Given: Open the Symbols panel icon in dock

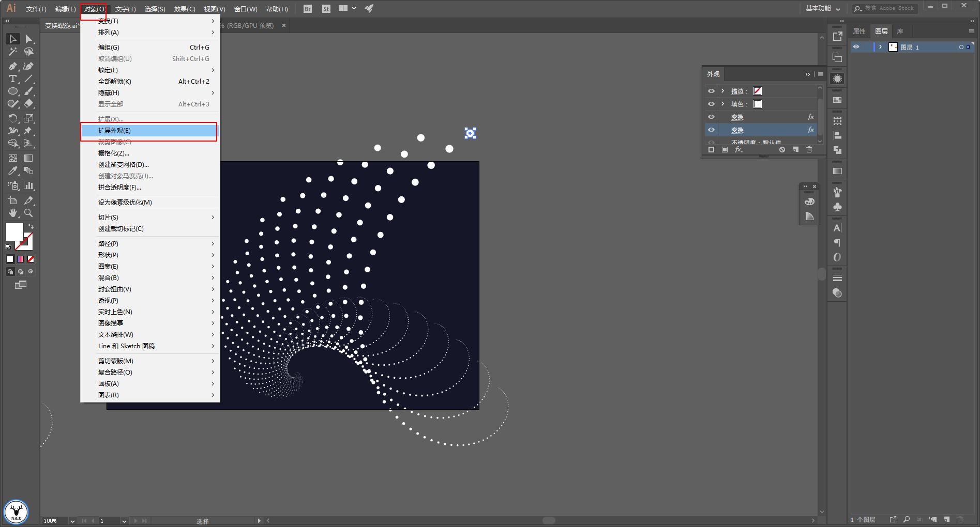Looking at the screenshot, I should (837, 207).
